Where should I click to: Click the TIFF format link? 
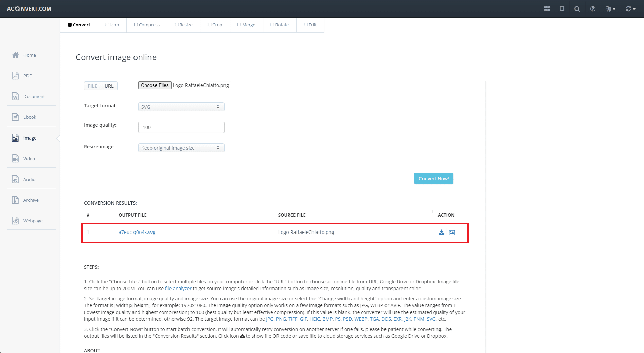point(293,319)
